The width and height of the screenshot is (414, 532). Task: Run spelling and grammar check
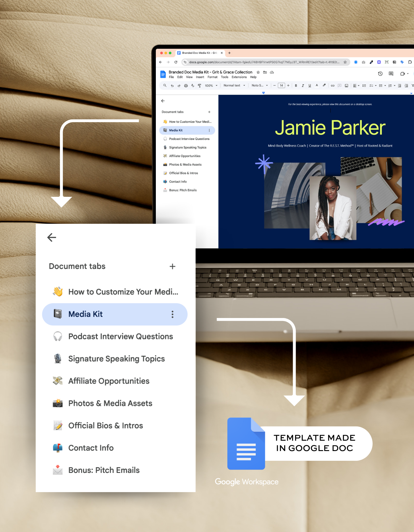(x=193, y=86)
